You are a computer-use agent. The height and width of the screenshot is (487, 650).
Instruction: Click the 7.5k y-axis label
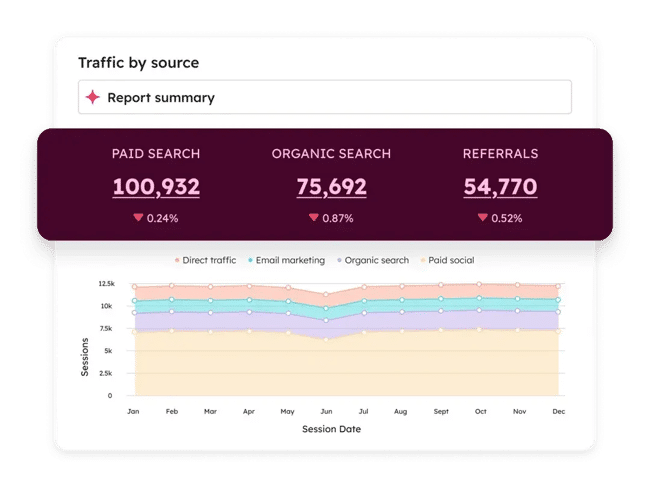tap(106, 329)
